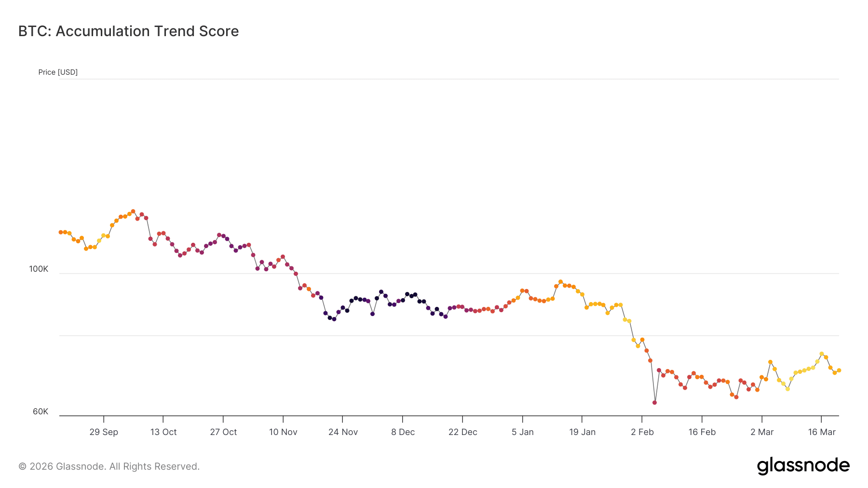The width and height of the screenshot is (868, 488).
Task: Click the Glassnode copyright notice text
Action: pyautogui.click(x=109, y=466)
